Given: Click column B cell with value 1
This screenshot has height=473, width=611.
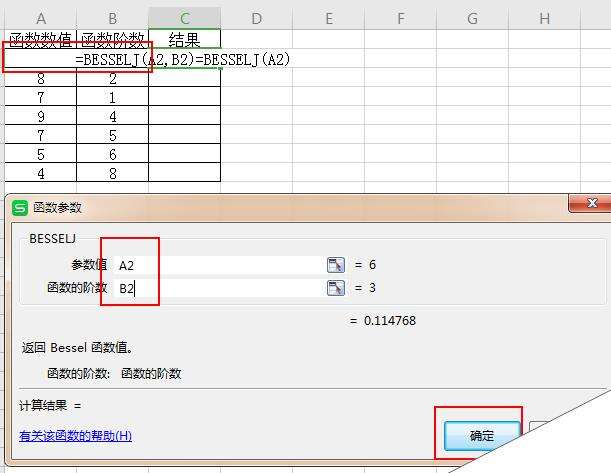Looking at the screenshot, I should click(x=113, y=97).
